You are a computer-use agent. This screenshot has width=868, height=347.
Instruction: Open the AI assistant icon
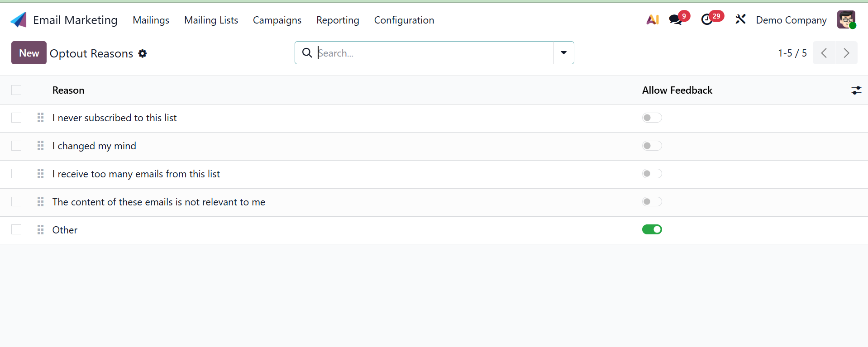click(x=653, y=19)
